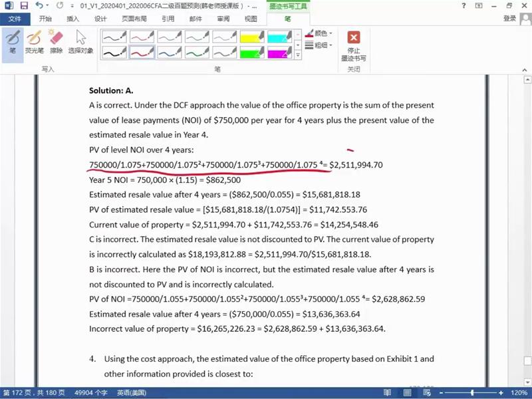Click Stop Inking (停止墨迹书写) button
532x399 pixels.
tap(354, 45)
